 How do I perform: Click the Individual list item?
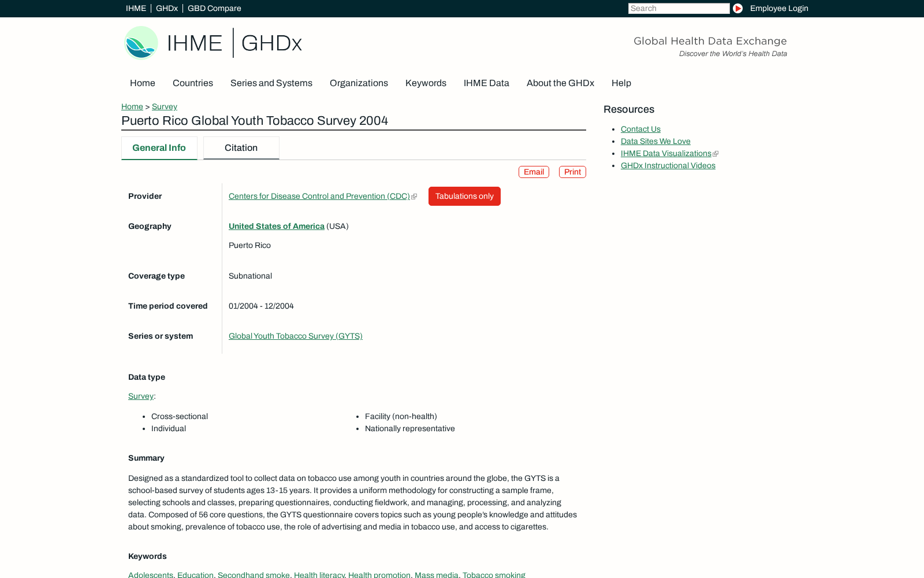pos(169,429)
